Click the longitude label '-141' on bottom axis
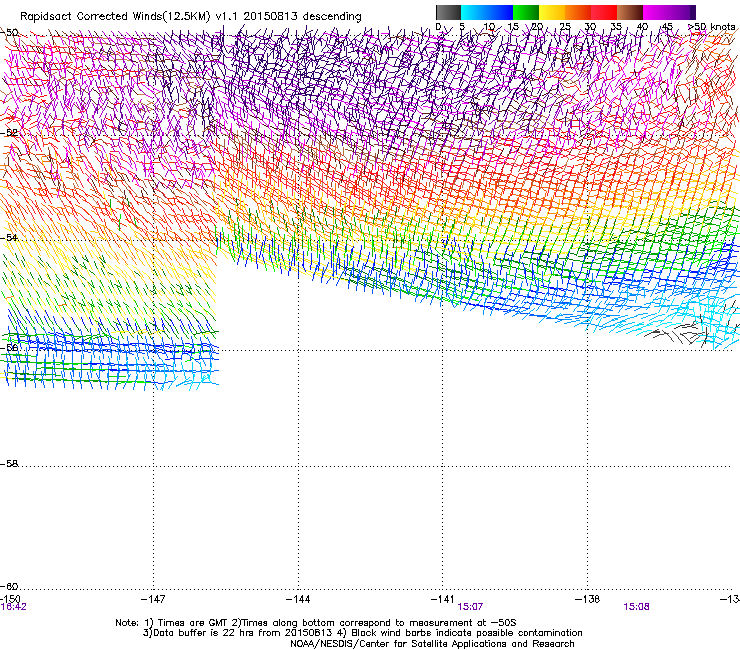740x650 pixels. tap(443, 599)
